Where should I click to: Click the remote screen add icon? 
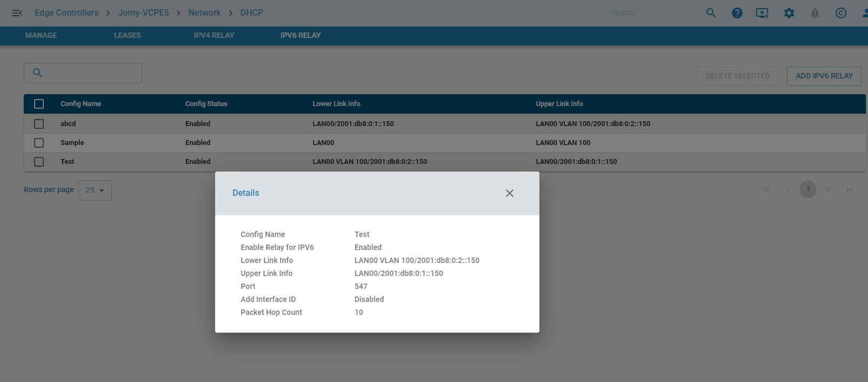pos(762,13)
